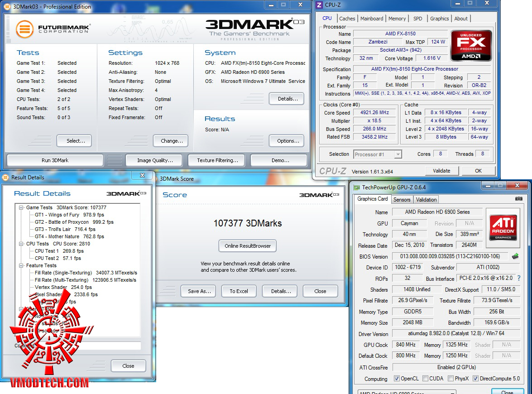Collapse the Game Tests tree node
532x394 pixels.
pyautogui.click(x=21, y=207)
